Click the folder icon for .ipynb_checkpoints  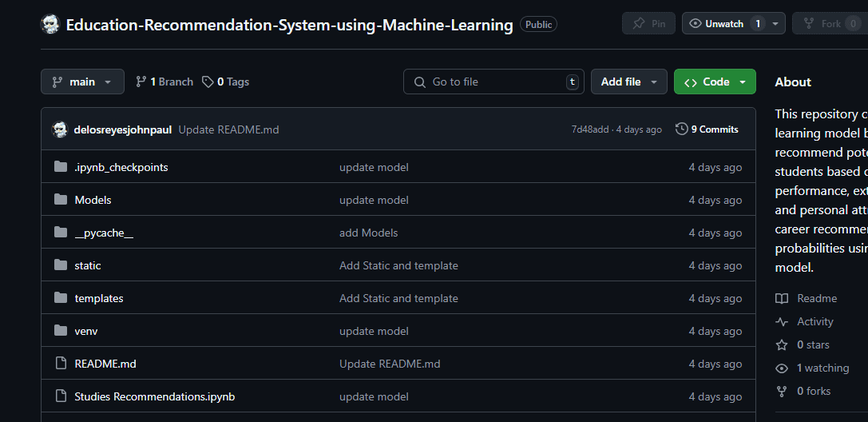[61, 167]
